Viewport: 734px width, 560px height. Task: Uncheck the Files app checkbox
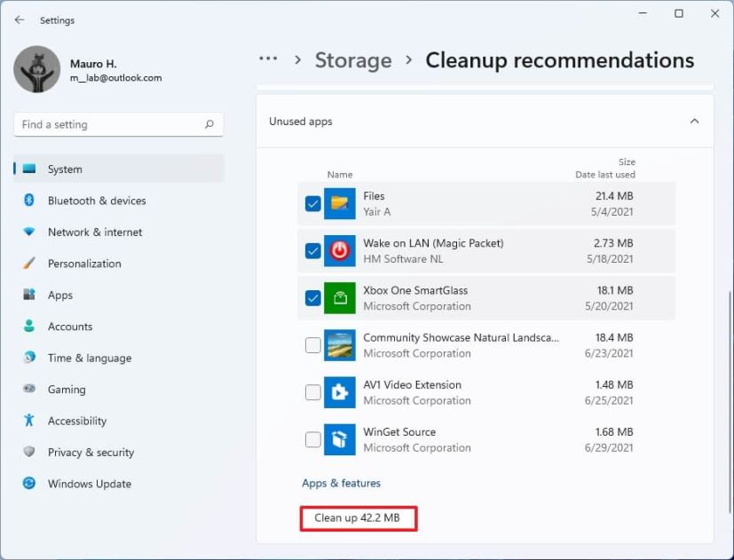pos(312,204)
